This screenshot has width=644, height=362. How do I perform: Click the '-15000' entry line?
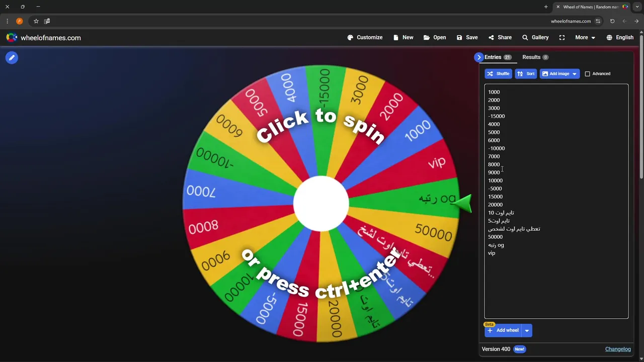pos(497,116)
